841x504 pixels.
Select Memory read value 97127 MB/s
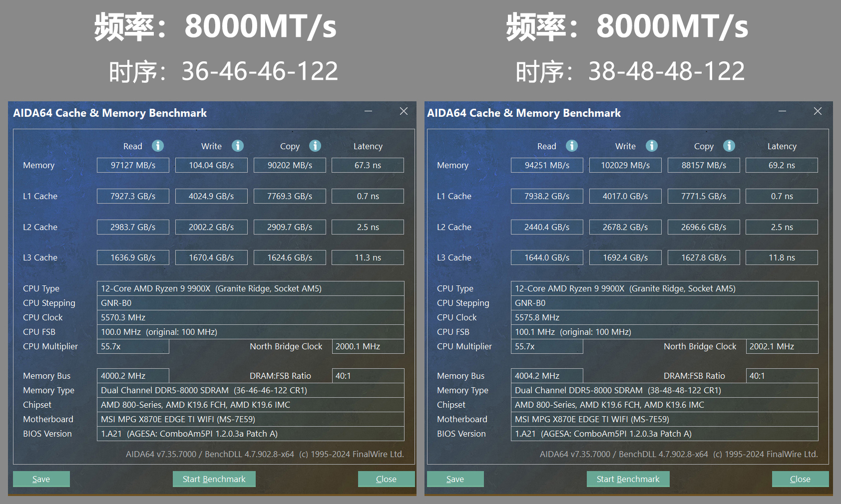(133, 165)
